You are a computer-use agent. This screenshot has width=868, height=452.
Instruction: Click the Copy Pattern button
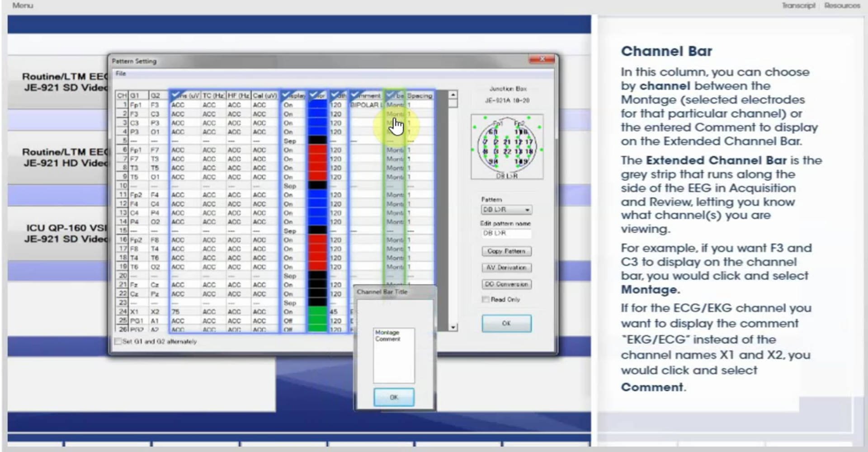click(506, 251)
